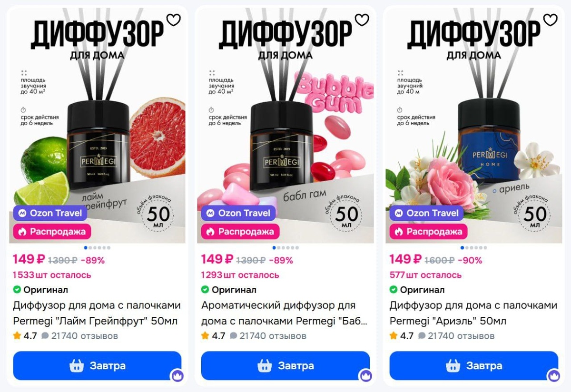Image resolution: width=571 pixels, height=392 pixels.
Task: Click Ozon Travel badge on Лайм Грейпфрут card
Action: click(50, 213)
